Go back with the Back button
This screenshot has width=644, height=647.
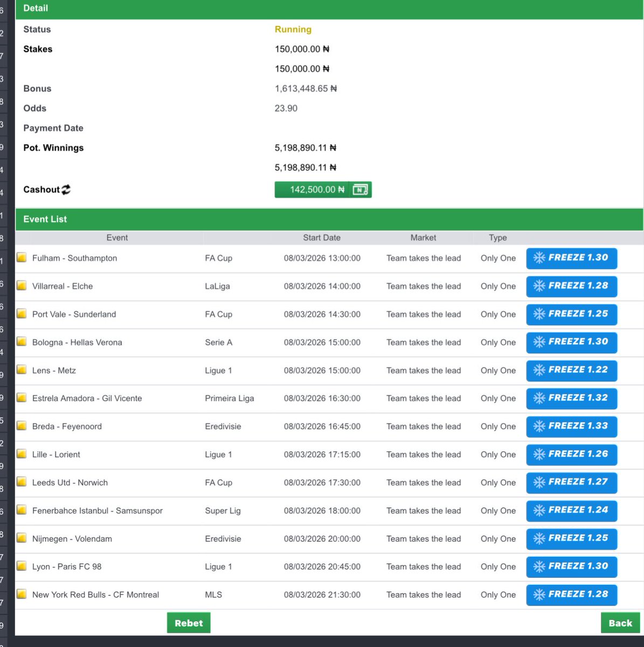620,623
